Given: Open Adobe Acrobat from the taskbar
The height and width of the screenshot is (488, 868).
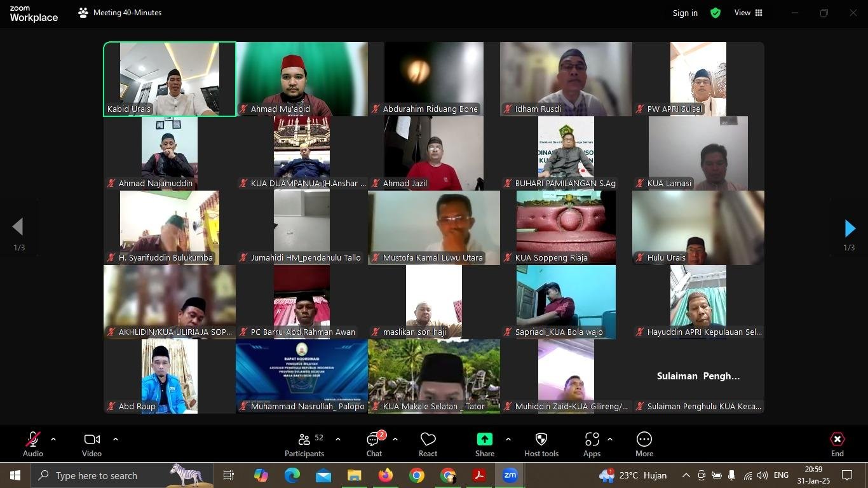Looking at the screenshot, I should point(479,475).
